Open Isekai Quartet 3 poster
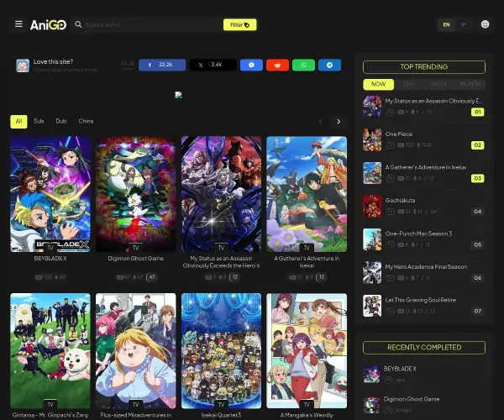504x420 pixels. (221, 350)
